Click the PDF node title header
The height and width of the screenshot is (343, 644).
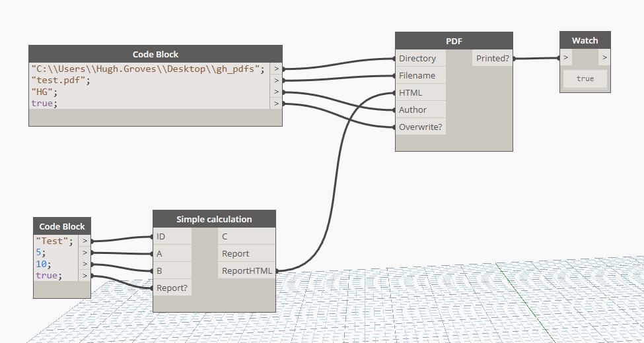[454, 41]
